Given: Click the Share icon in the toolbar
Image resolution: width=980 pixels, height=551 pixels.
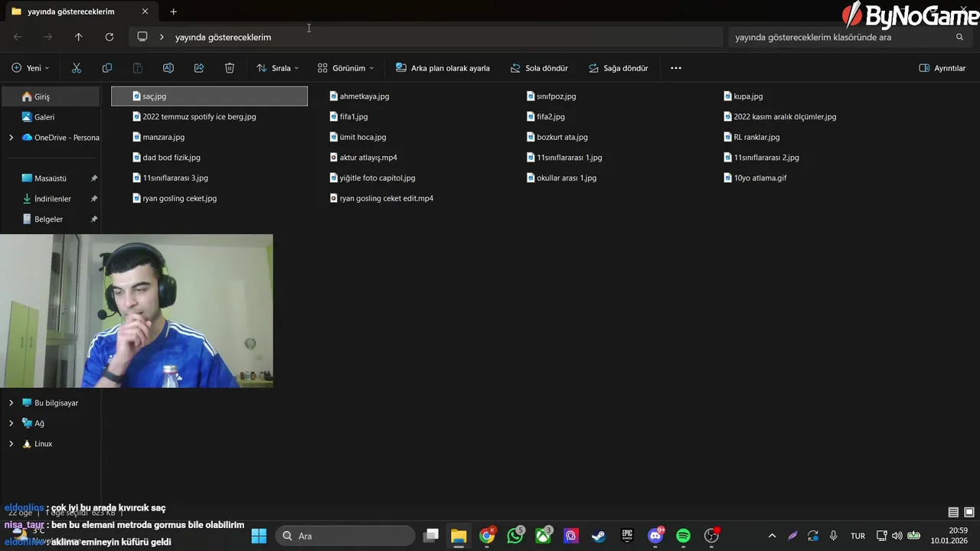Looking at the screenshot, I should click(x=199, y=68).
